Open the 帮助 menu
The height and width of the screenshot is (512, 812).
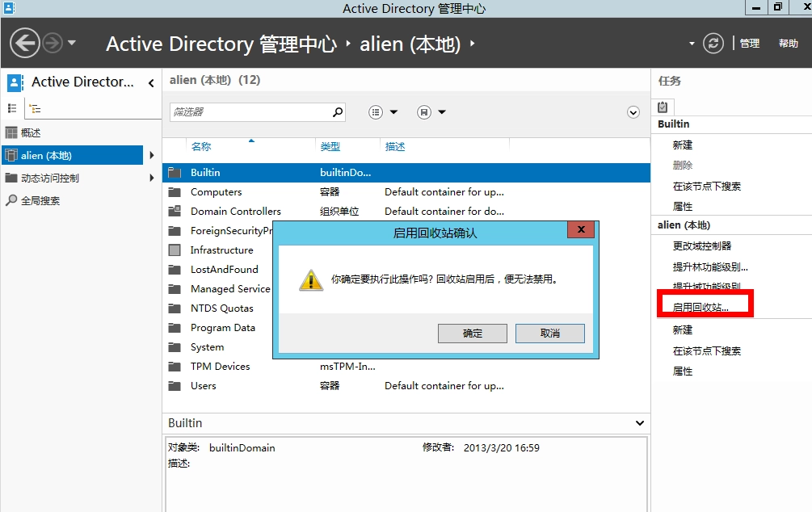(789, 44)
